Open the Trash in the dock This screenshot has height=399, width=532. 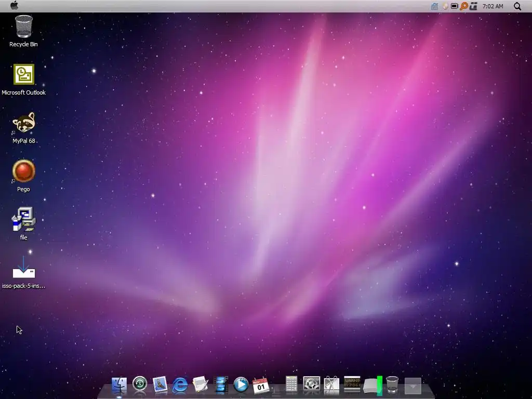392,385
